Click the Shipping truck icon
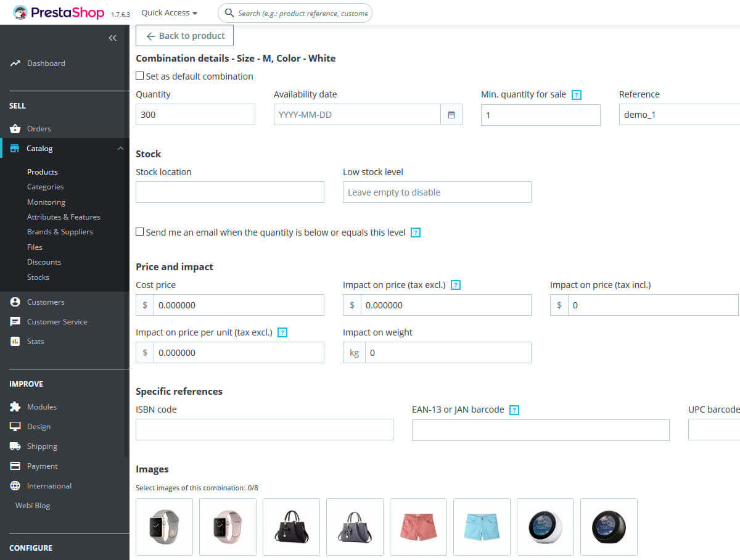 [x=15, y=446]
